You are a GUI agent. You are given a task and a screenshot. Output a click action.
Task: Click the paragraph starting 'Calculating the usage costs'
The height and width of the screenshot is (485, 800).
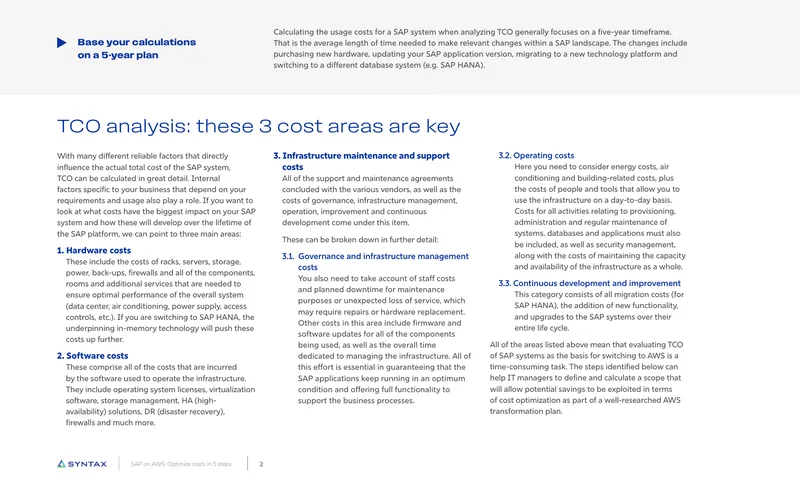point(480,48)
